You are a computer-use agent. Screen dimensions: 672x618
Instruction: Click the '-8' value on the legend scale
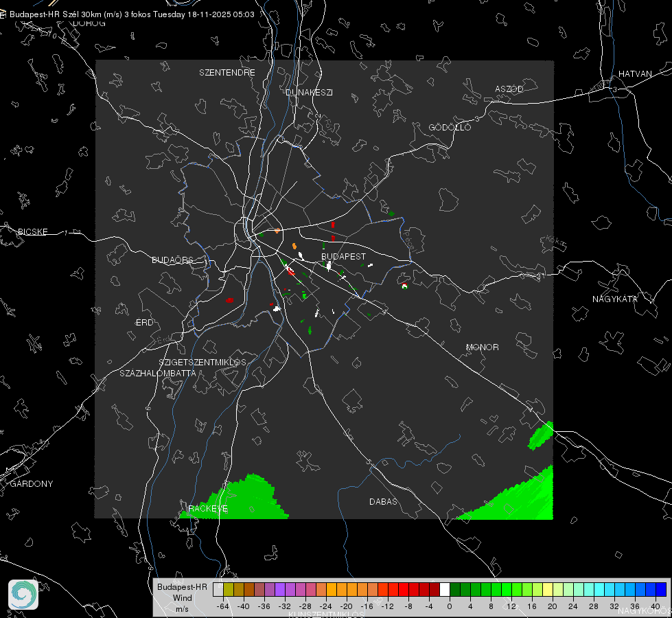(x=408, y=606)
